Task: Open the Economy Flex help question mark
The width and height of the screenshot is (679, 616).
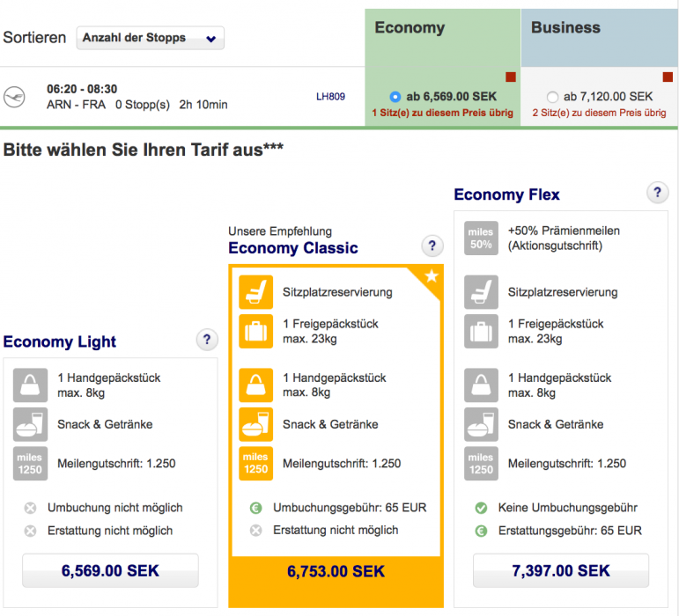Action: pos(656,193)
